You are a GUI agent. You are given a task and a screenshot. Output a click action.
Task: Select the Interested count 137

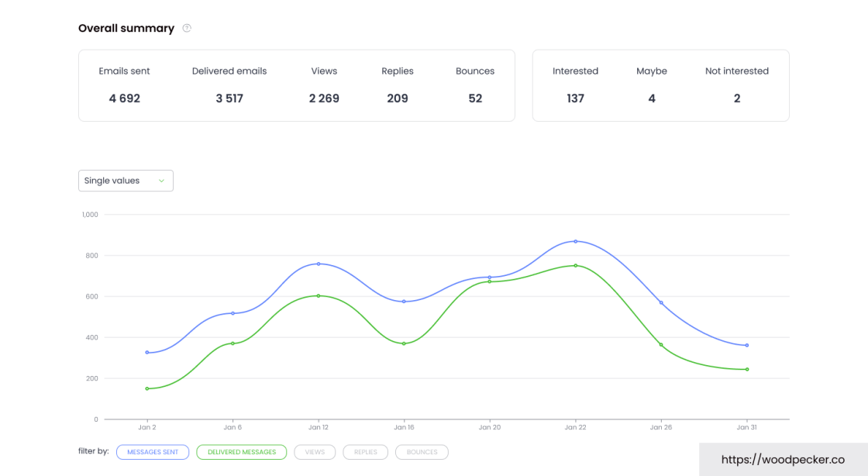575,98
